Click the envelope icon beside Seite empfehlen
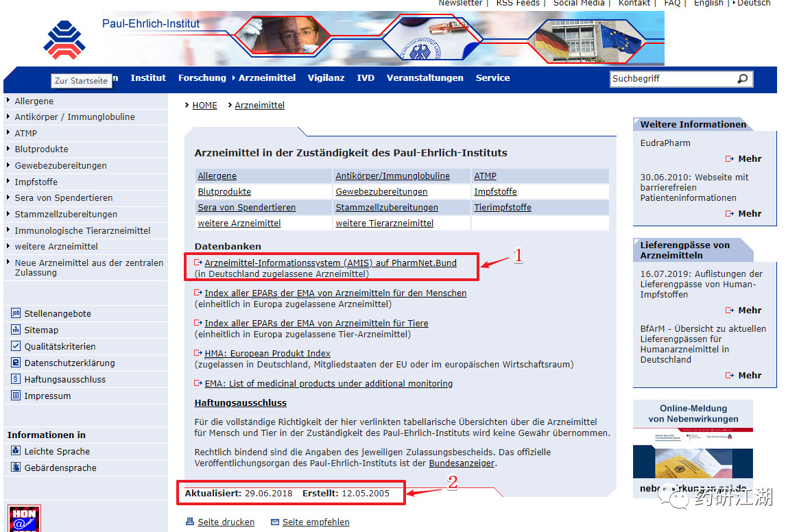 pyautogui.click(x=275, y=522)
